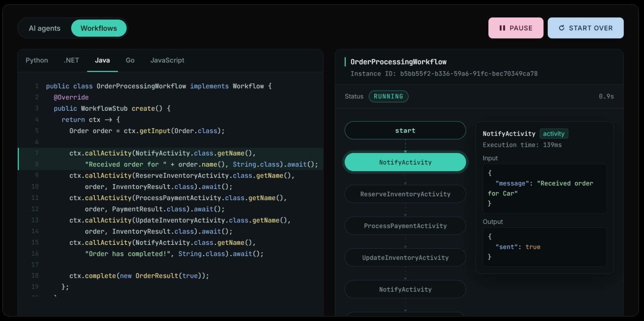
Task: Open the Python code tab
Action: point(37,60)
